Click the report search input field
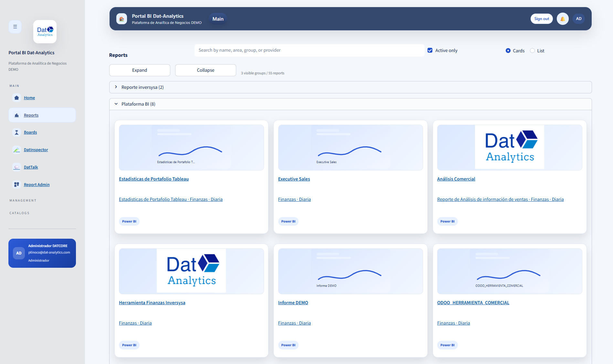Image resolution: width=613 pixels, height=364 pixels. pos(309,50)
